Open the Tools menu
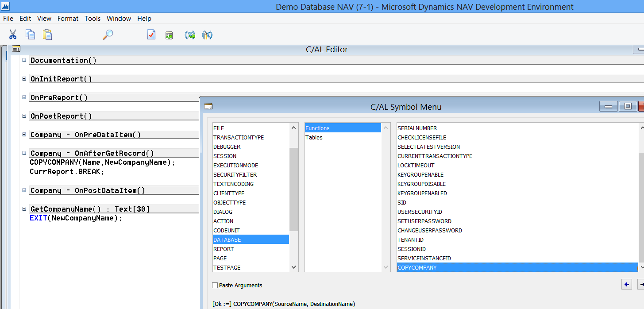 pyautogui.click(x=93, y=19)
